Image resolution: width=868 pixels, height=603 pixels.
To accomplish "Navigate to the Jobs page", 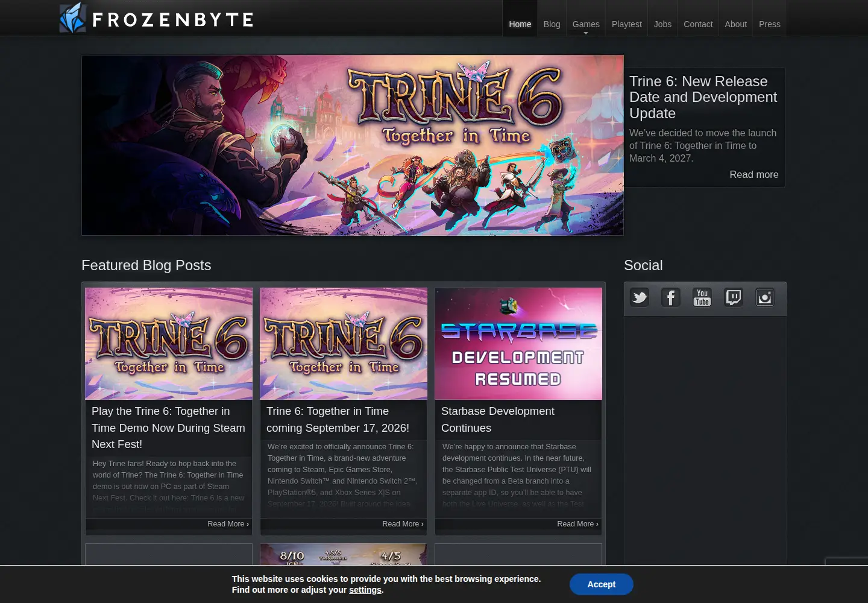I will click(662, 24).
